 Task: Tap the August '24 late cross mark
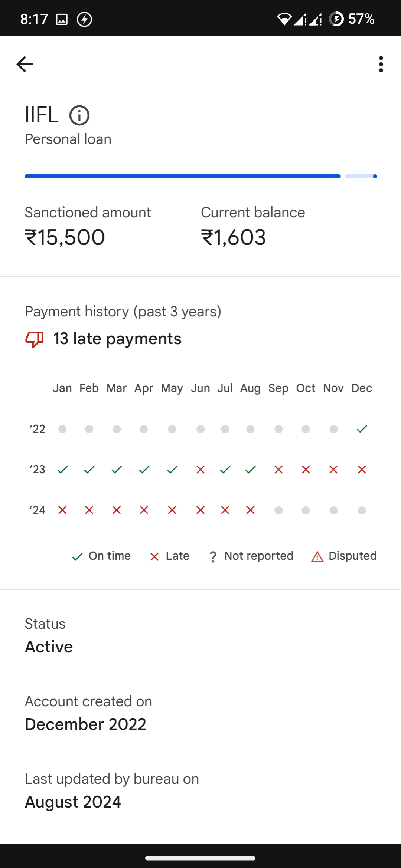tap(251, 510)
